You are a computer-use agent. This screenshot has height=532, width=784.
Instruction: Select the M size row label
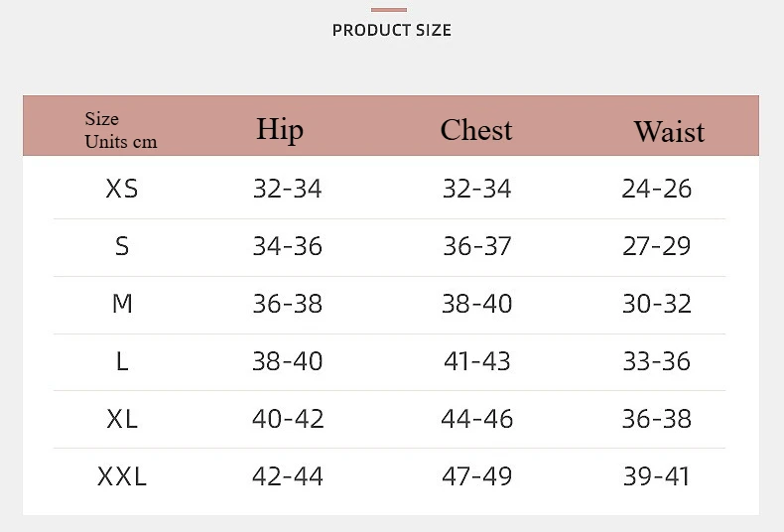(x=122, y=304)
